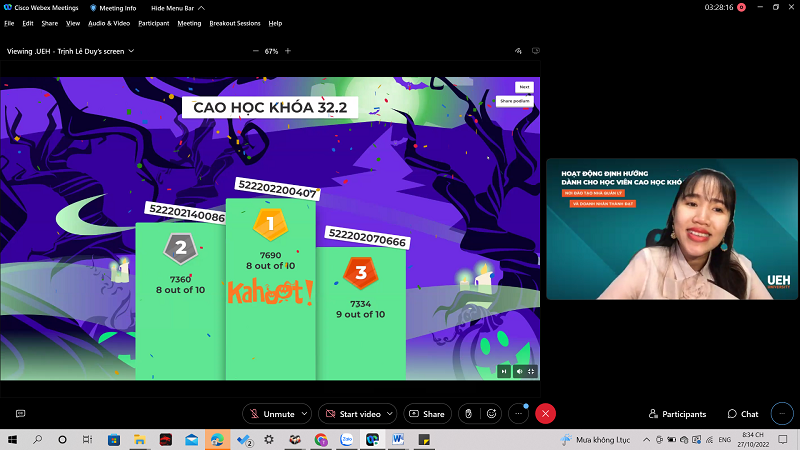Open more options three-dot button
800x450 pixels.
click(518, 414)
